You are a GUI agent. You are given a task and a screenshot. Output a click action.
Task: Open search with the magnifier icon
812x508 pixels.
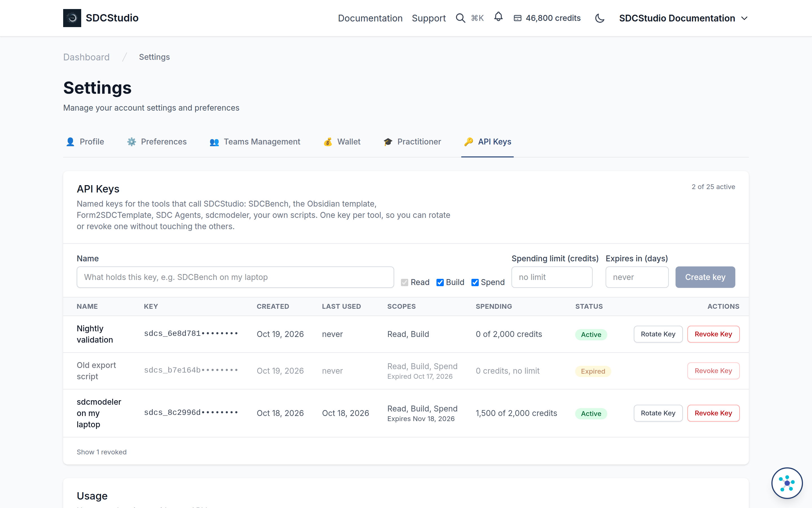(x=460, y=18)
